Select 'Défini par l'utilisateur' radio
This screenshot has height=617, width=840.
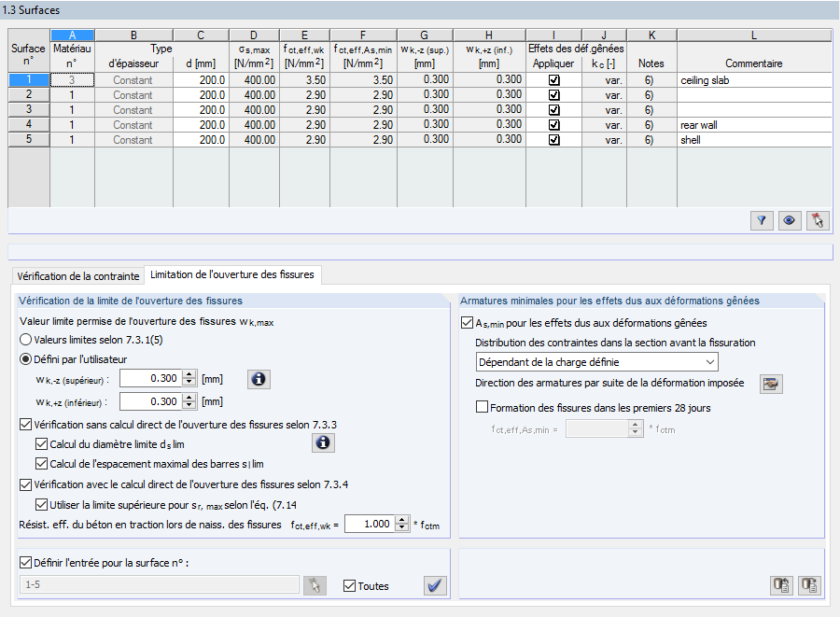25,358
